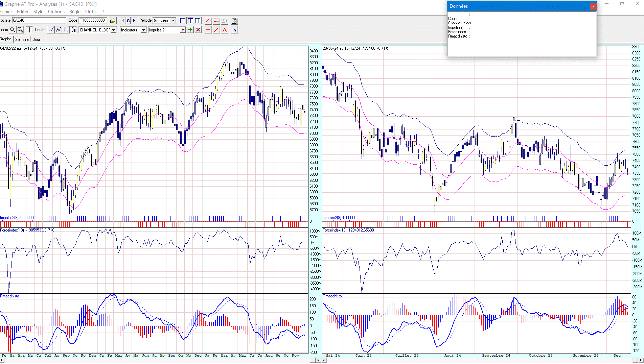
Task: Expand the Impulse 2 indicator dropdown
Action: click(183, 30)
